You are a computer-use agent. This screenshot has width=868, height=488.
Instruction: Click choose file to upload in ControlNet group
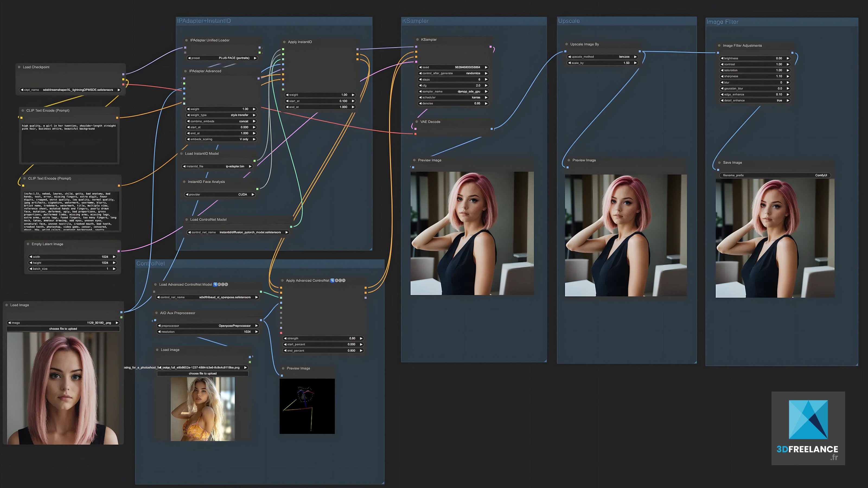[203, 374]
